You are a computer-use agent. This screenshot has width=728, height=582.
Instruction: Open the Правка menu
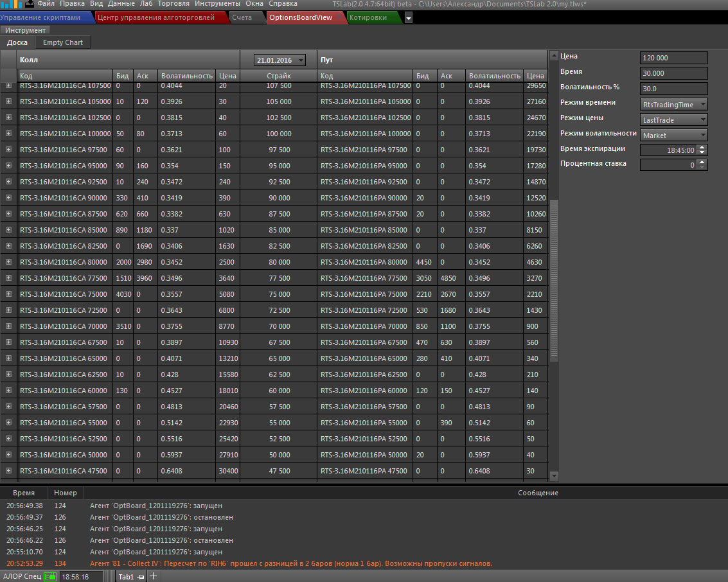[72, 4]
